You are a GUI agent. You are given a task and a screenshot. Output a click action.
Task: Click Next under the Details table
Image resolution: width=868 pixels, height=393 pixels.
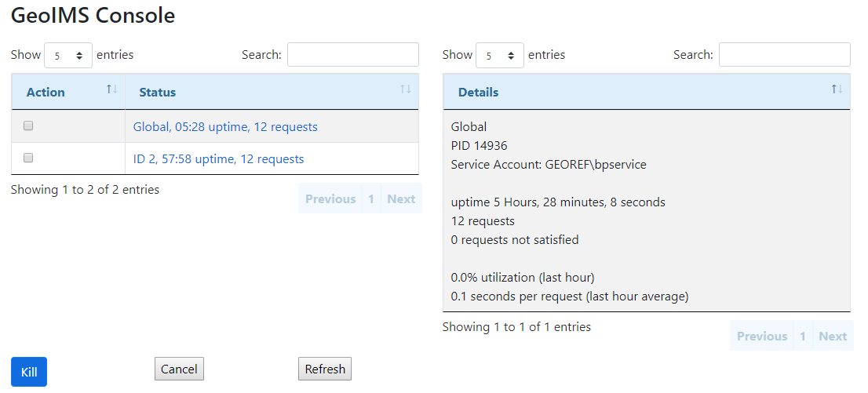click(x=833, y=337)
